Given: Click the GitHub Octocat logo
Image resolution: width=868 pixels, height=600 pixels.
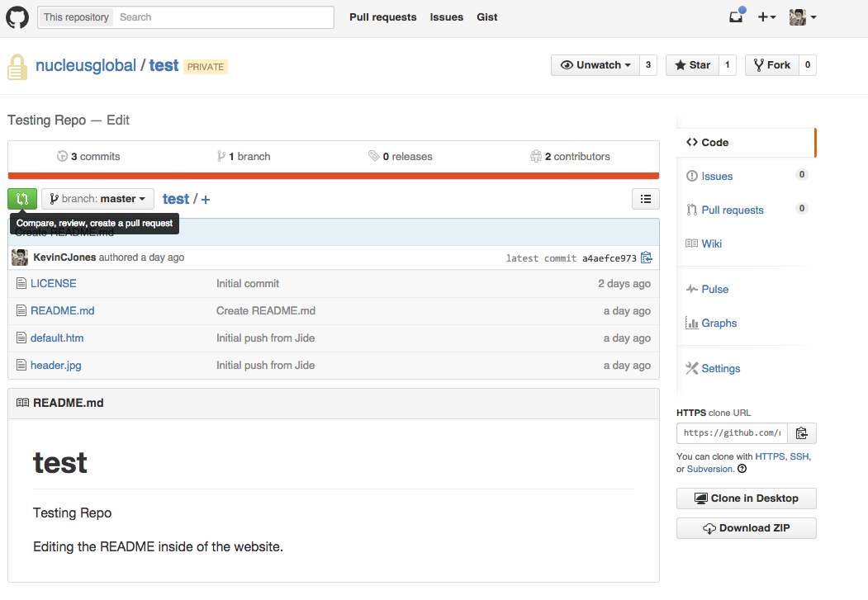Looking at the screenshot, I should point(17,17).
